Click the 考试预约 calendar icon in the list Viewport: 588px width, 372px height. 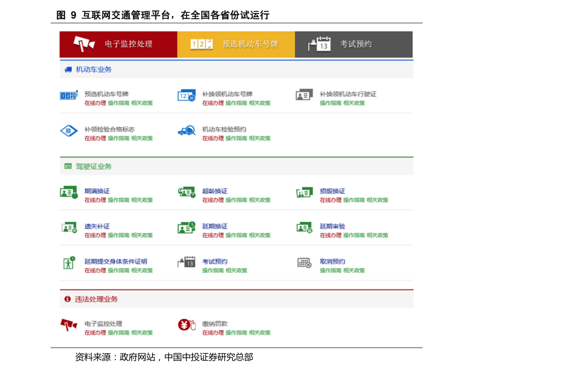point(187,262)
